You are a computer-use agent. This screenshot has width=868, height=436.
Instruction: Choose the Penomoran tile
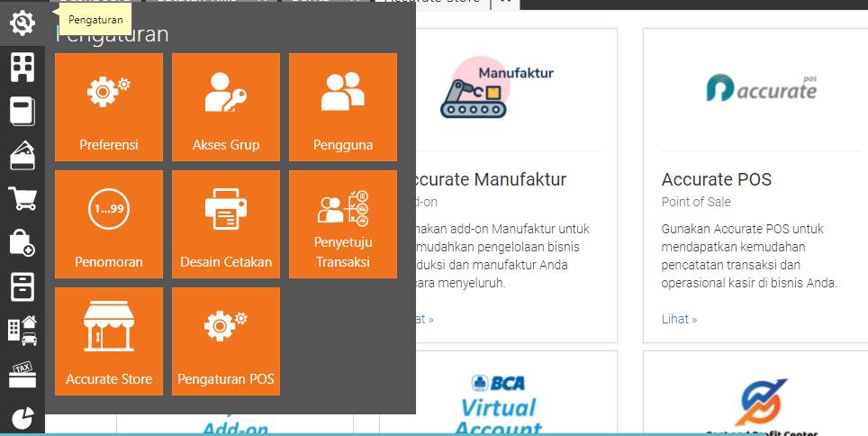tap(109, 224)
